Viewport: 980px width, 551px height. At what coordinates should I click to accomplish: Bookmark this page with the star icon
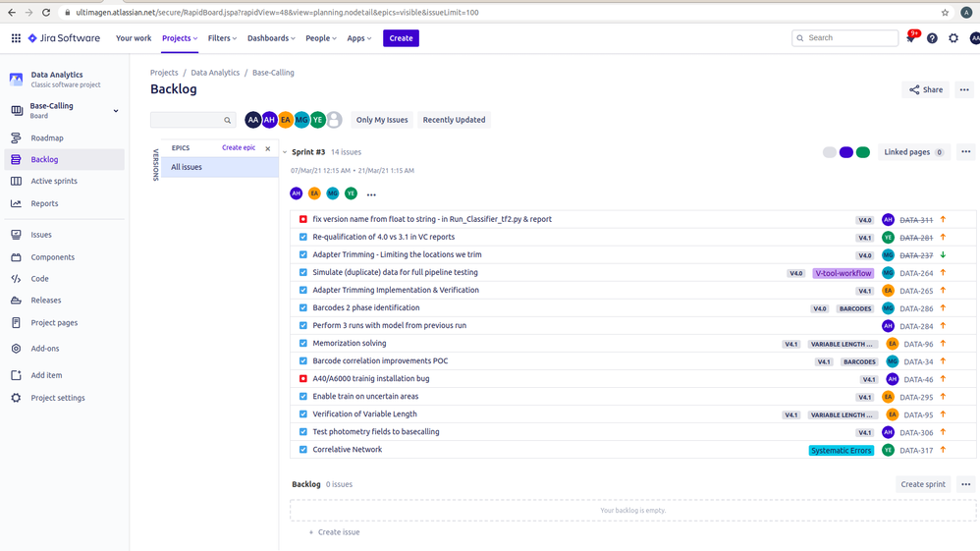(x=945, y=12)
